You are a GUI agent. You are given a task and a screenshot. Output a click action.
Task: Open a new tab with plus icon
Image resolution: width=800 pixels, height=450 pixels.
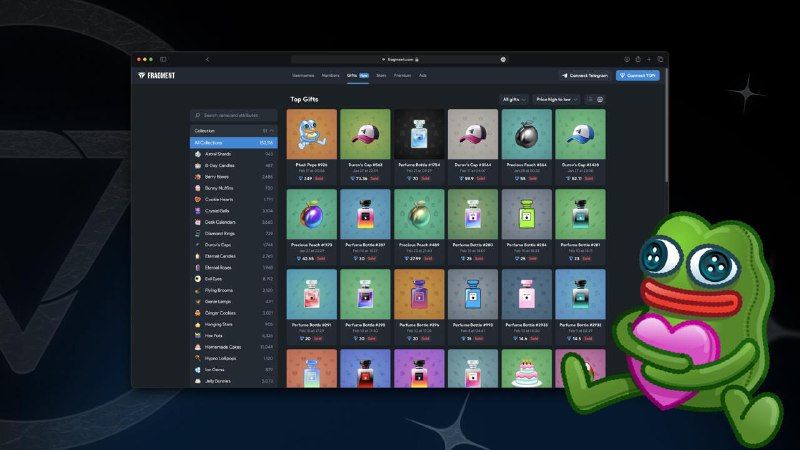coord(649,60)
